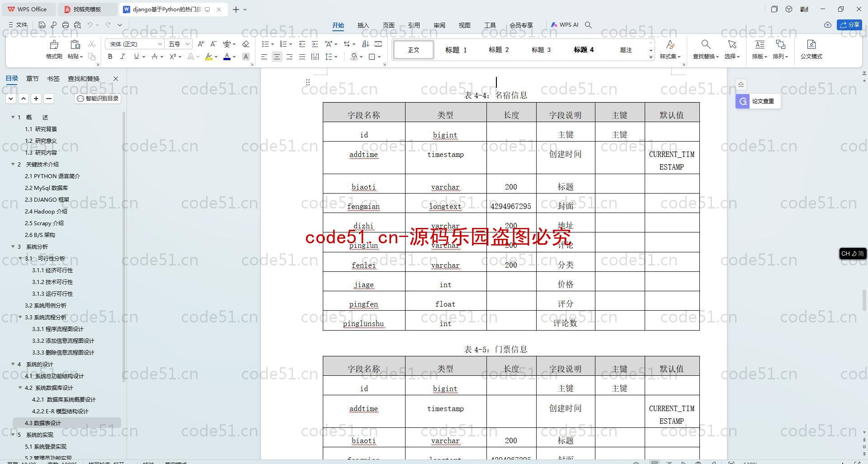Set Align Left paragraph alignment
This screenshot has height=464, width=868.
coord(264,57)
